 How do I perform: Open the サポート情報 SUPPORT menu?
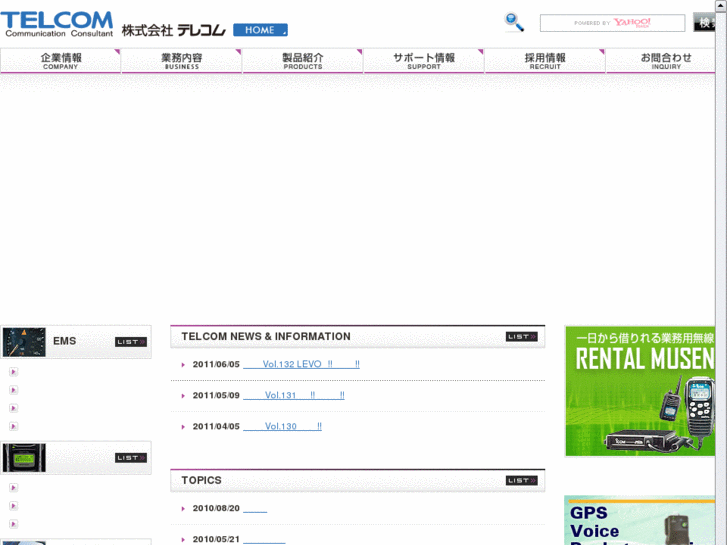pyautogui.click(x=424, y=61)
